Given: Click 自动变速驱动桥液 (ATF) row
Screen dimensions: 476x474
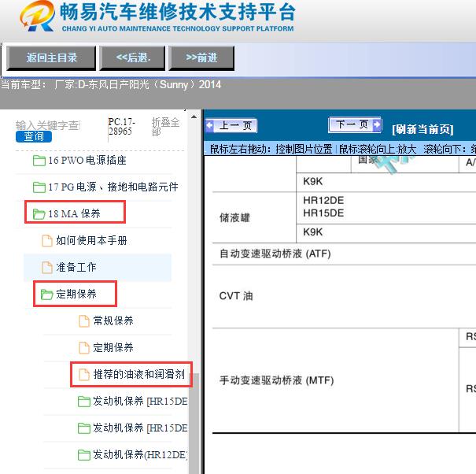Looking at the screenshot, I should point(344,254).
